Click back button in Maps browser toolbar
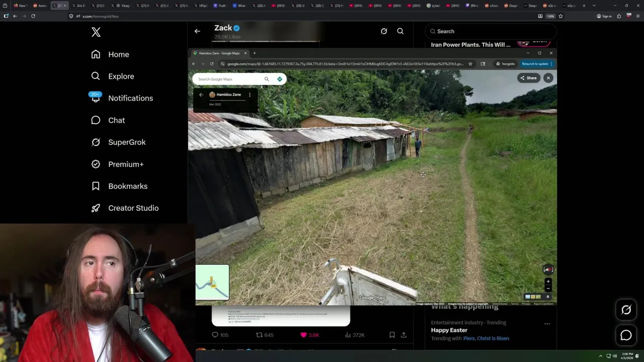The image size is (644, 362). pyautogui.click(x=194, y=64)
